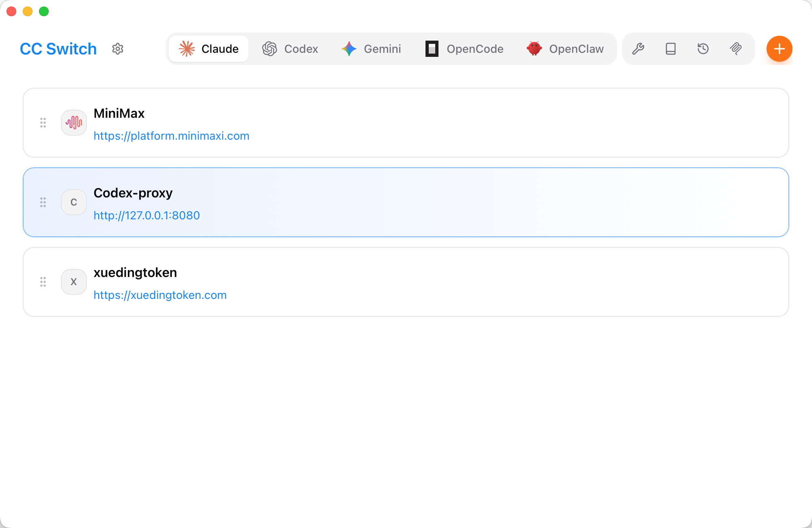Open the xuedingtoken.com link
Screen dimensions: 812x528
(x=160, y=295)
